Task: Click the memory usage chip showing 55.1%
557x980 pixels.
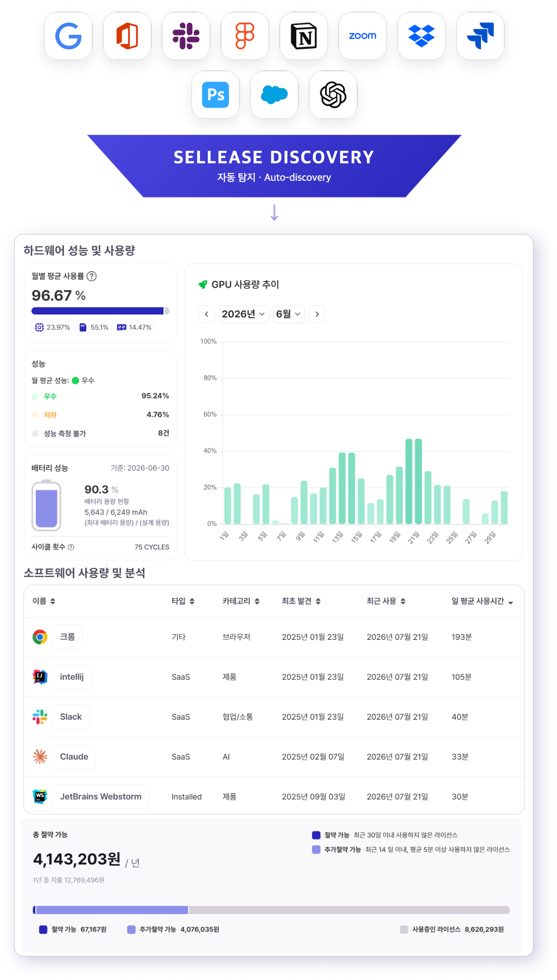Action: [x=94, y=327]
